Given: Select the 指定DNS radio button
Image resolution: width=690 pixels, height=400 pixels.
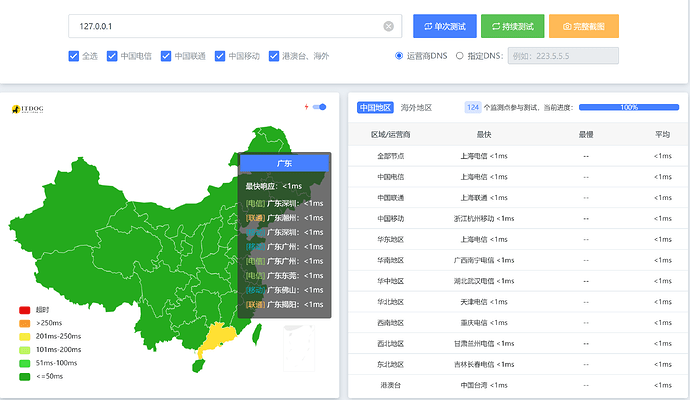Looking at the screenshot, I should pyautogui.click(x=459, y=56).
